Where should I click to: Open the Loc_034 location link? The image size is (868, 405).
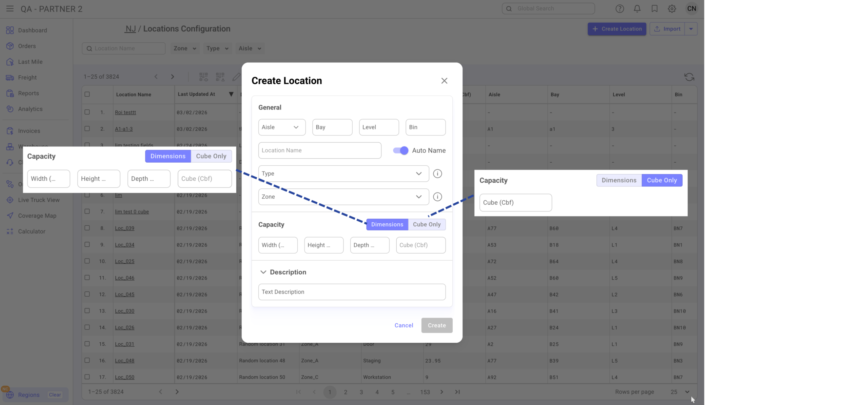click(x=124, y=245)
